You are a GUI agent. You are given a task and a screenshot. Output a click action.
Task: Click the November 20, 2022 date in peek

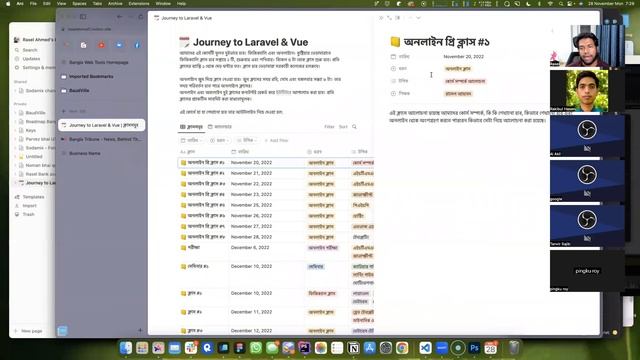463,57
